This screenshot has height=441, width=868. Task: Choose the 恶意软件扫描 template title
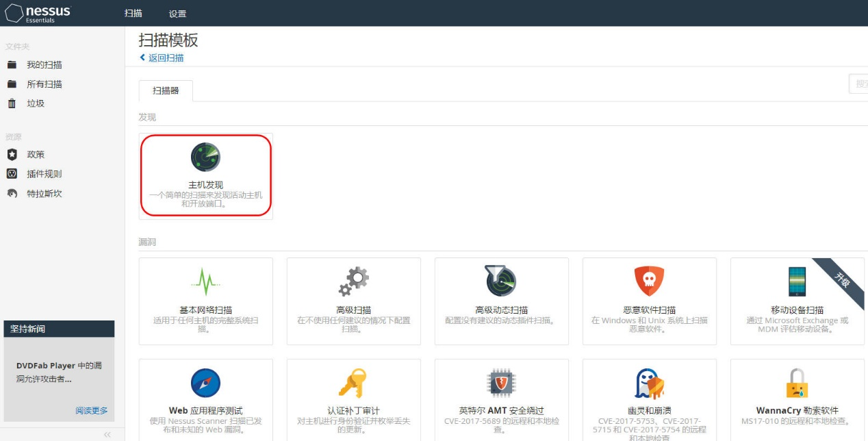click(650, 310)
